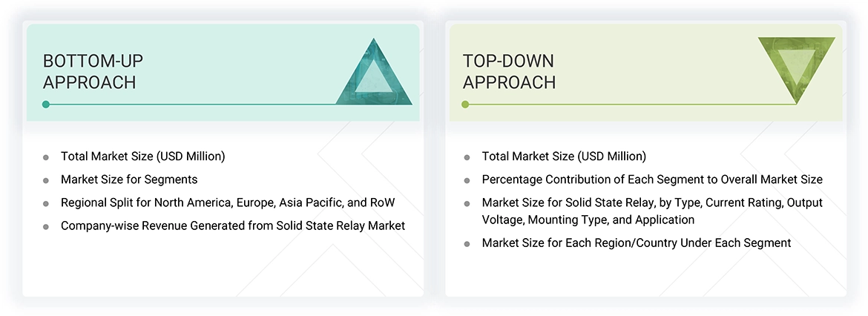Image resolution: width=868 pixels, height=316 pixels.
Task: Click the green line under Top-Down Approach
Action: (x=631, y=105)
